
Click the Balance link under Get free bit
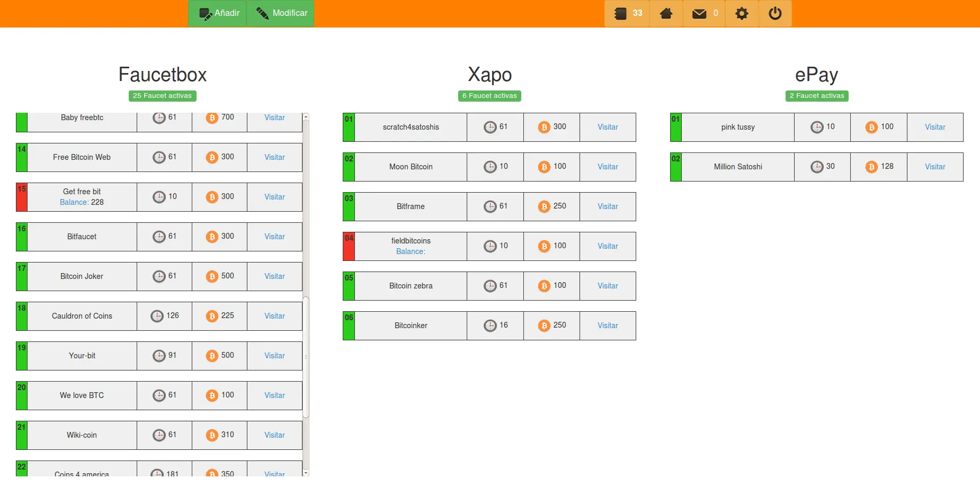click(x=74, y=202)
